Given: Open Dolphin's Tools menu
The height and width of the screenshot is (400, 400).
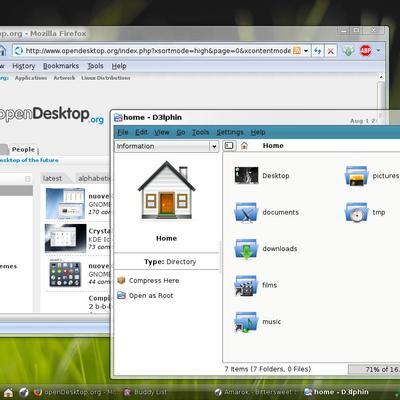Looking at the screenshot, I should [x=200, y=132].
